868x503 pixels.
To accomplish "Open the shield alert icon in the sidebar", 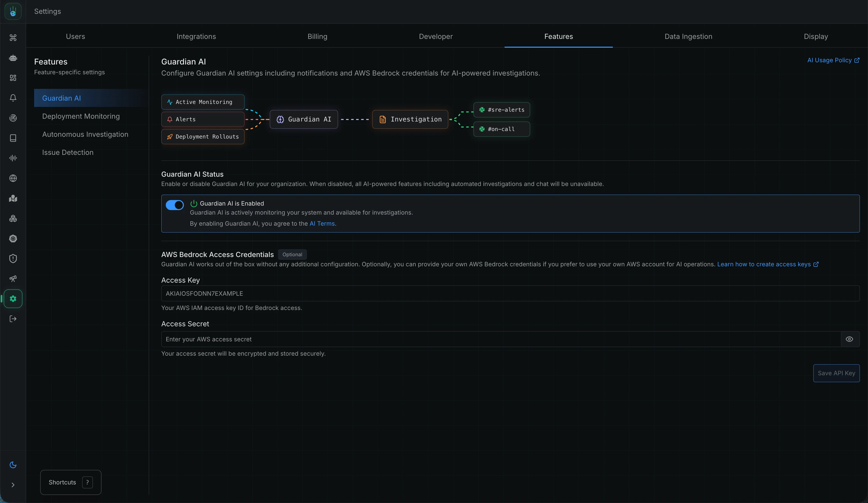I will pyautogui.click(x=13, y=259).
